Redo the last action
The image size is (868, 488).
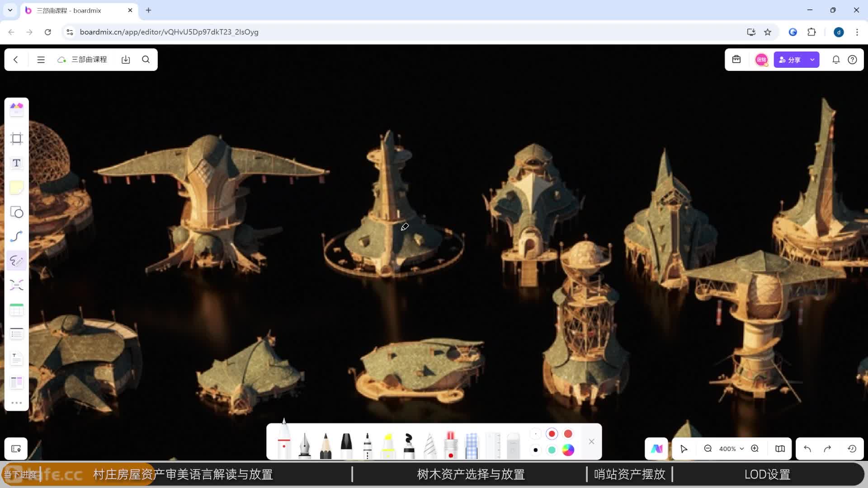pos(827,449)
